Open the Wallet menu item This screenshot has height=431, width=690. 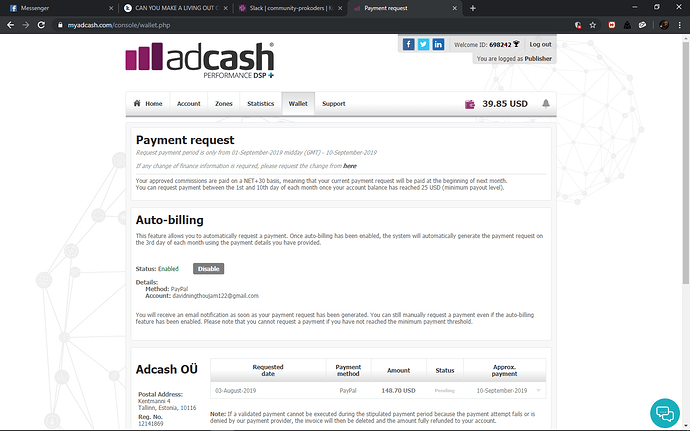click(x=298, y=103)
